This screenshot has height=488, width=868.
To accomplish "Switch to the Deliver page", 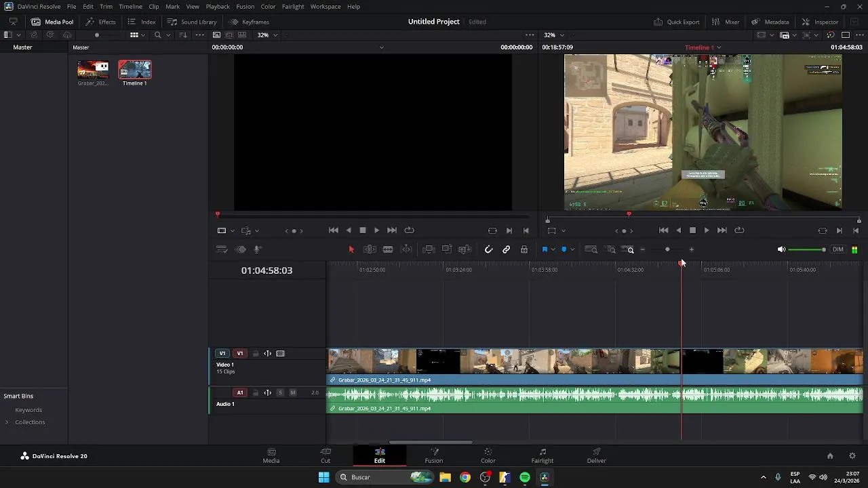I will click(597, 455).
